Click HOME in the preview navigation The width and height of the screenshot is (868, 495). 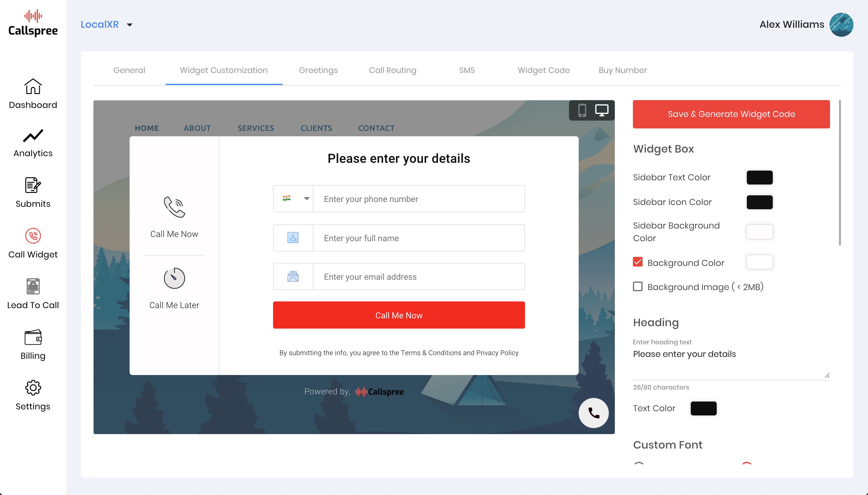146,128
